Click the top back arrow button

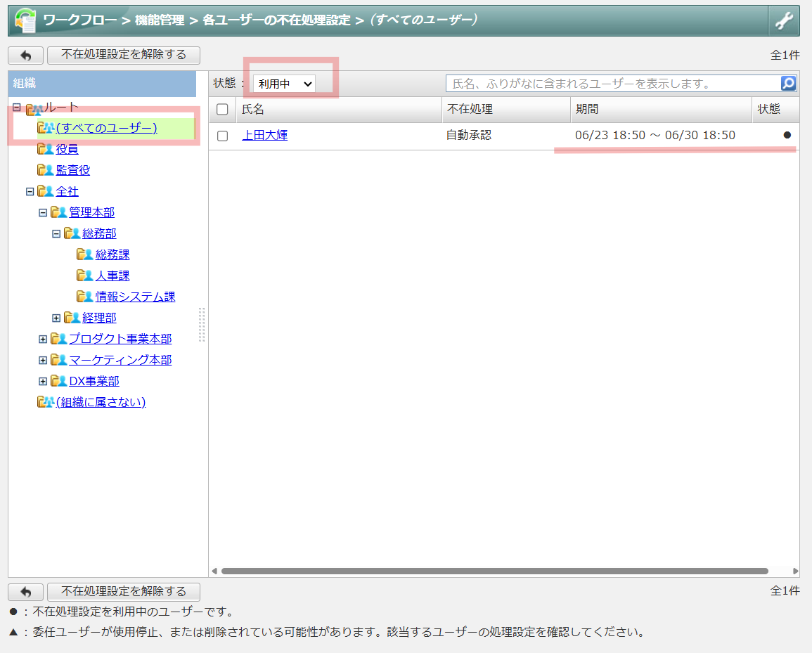(x=25, y=55)
